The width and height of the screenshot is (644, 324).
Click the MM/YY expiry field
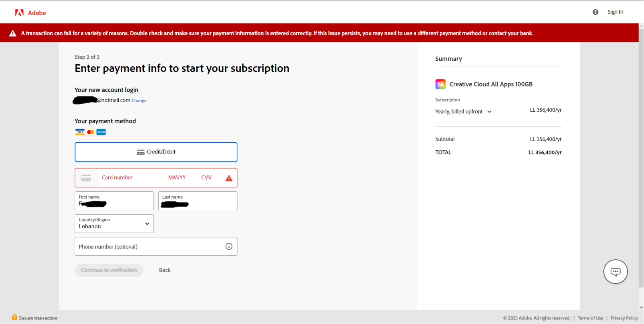click(x=177, y=178)
